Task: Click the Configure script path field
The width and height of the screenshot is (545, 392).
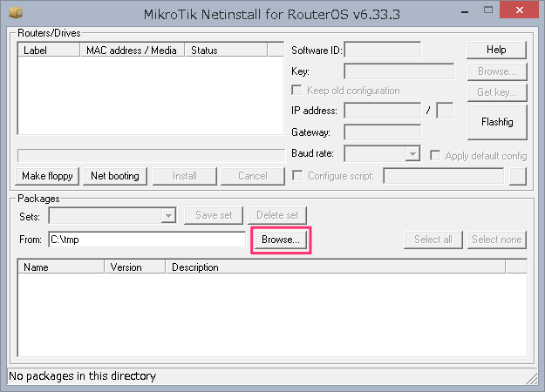Action: click(x=444, y=176)
